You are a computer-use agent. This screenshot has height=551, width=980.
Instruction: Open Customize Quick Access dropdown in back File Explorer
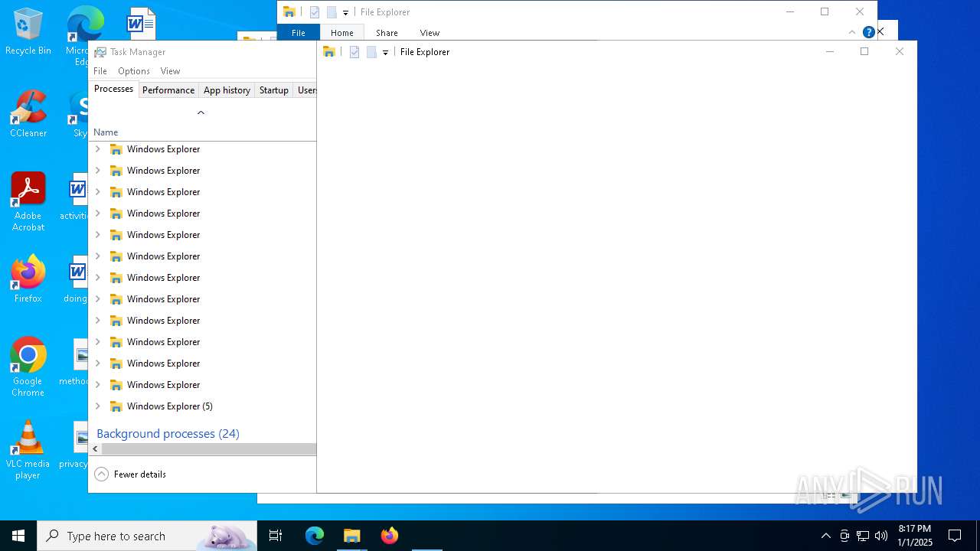point(345,12)
